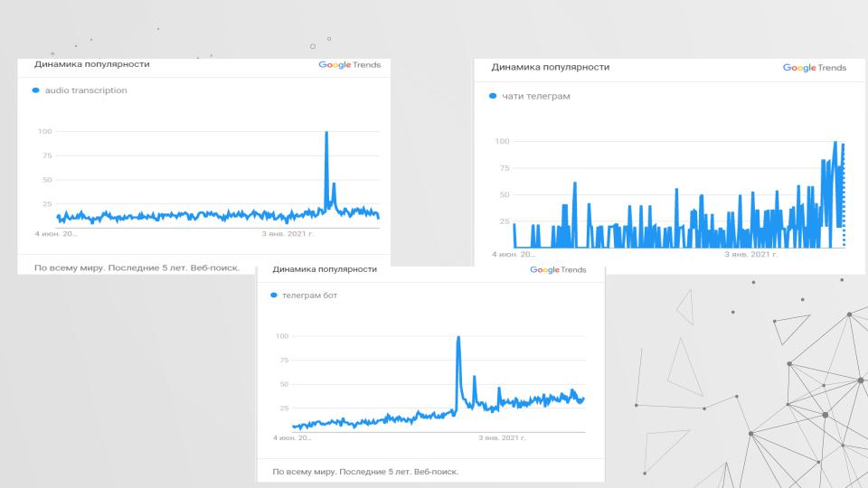Click the peak at 100 in audio transcription chart
The image size is (868, 488).
point(326,133)
